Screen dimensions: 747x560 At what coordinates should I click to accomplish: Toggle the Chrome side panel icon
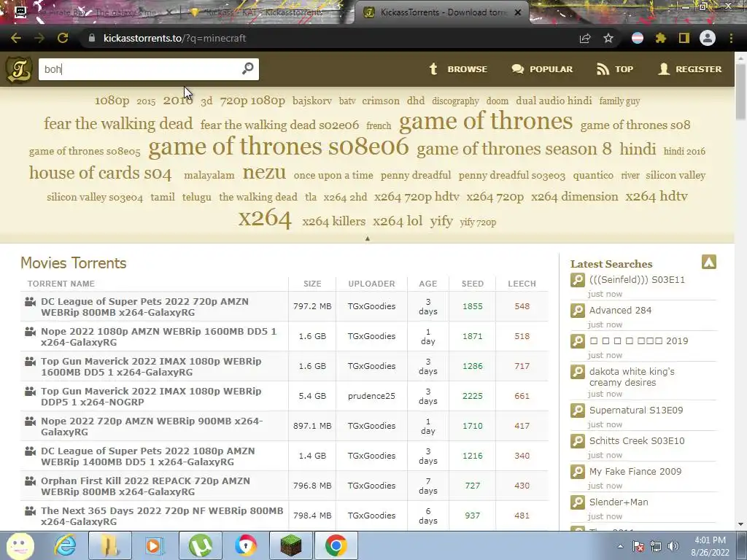tap(684, 38)
